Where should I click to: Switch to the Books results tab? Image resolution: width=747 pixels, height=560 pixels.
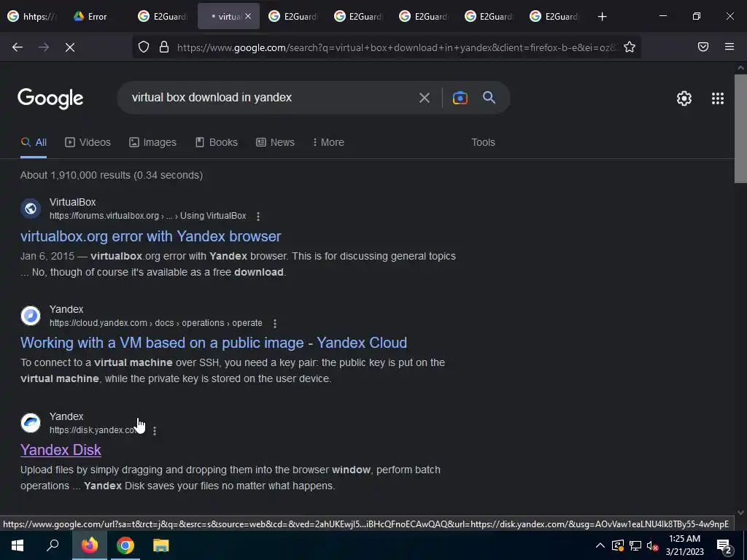[216, 142]
